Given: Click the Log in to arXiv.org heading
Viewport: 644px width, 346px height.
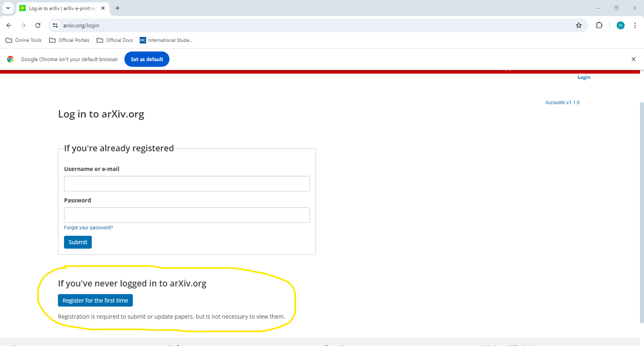Looking at the screenshot, I should [101, 114].
